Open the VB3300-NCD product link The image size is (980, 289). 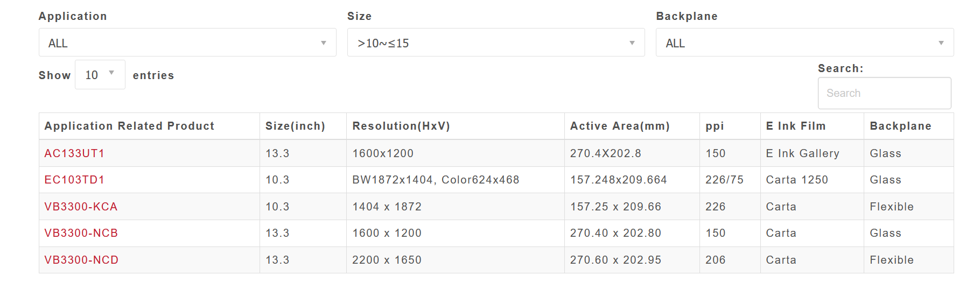[x=81, y=260]
